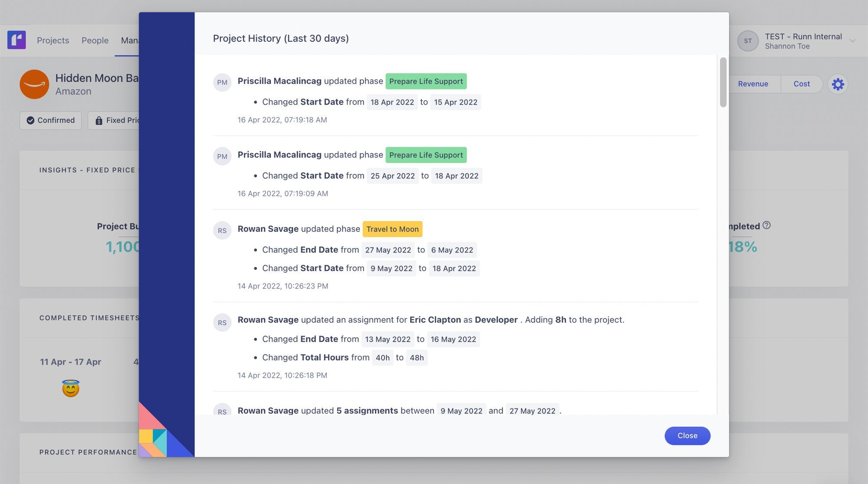Screen dimensions: 868x484
Task: Click the ST user avatar
Action: tap(747, 41)
